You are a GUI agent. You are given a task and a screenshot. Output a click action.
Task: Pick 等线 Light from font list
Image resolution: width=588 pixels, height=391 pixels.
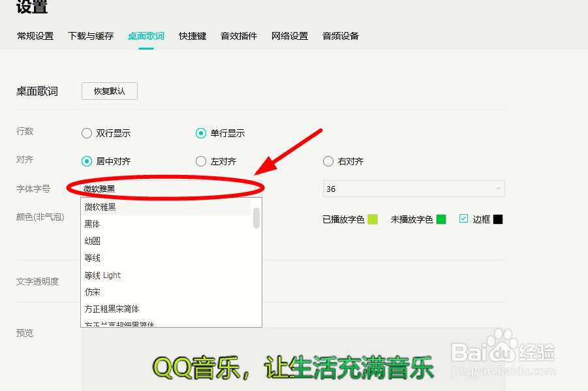pyautogui.click(x=166, y=275)
